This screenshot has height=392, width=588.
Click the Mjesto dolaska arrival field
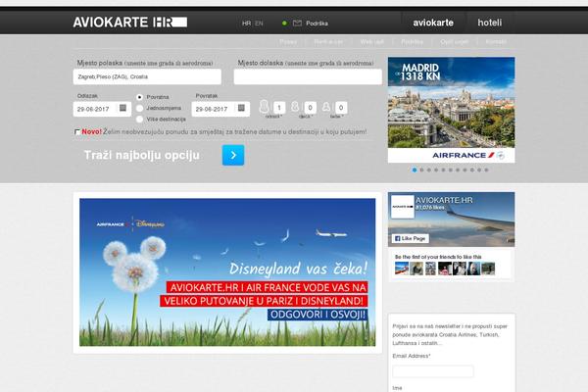coord(308,76)
